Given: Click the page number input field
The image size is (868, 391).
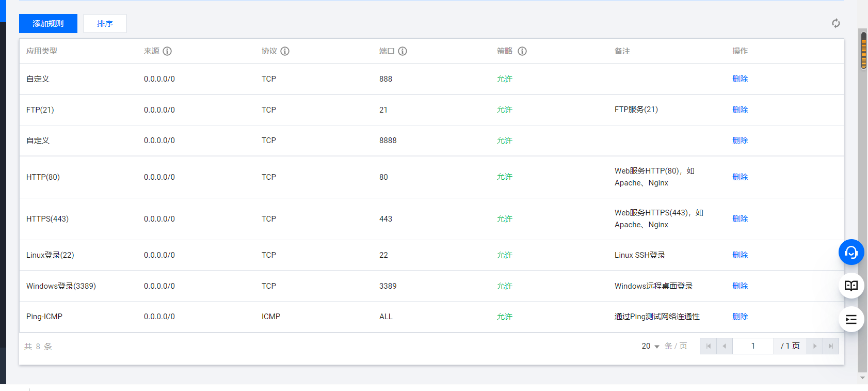Looking at the screenshot, I should click(753, 346).
